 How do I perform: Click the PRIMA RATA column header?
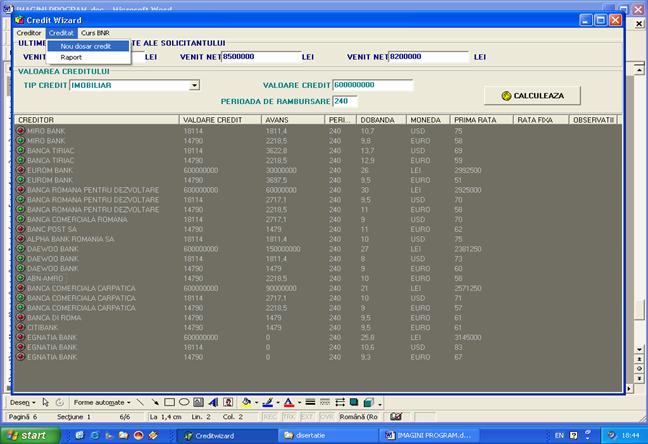pyautogui.click(x=481, y=120)
